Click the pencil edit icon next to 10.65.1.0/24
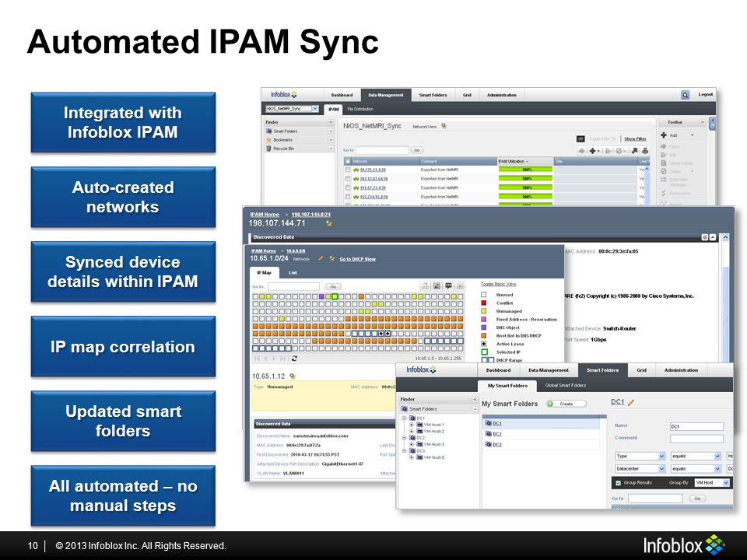 pyautogui.click(x=321, y=258)
